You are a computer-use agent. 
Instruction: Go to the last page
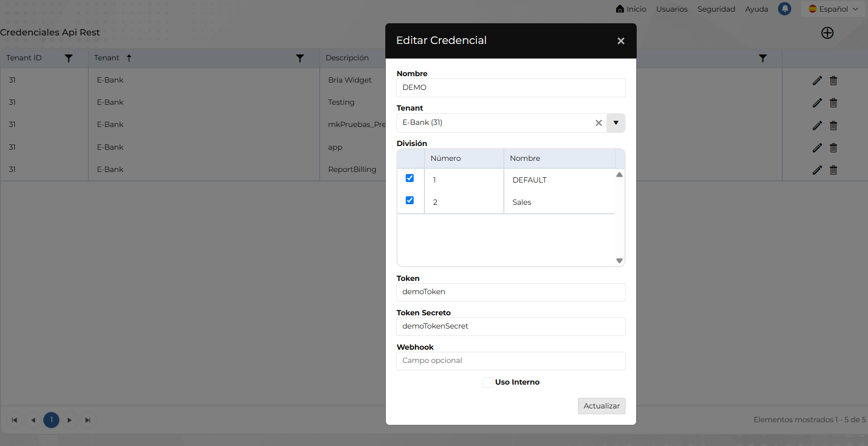click(x=88, y=420)
